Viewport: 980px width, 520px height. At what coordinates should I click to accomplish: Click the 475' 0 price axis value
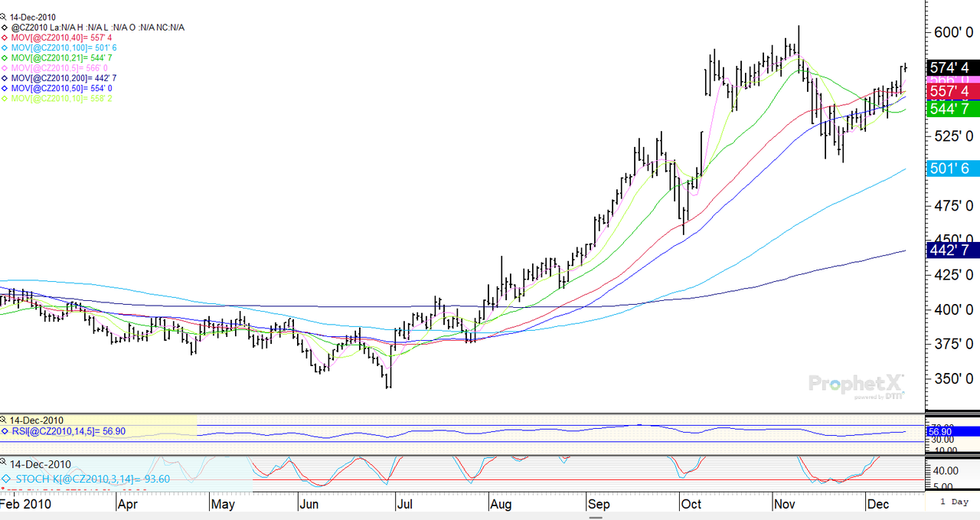[x=953, y=205]
